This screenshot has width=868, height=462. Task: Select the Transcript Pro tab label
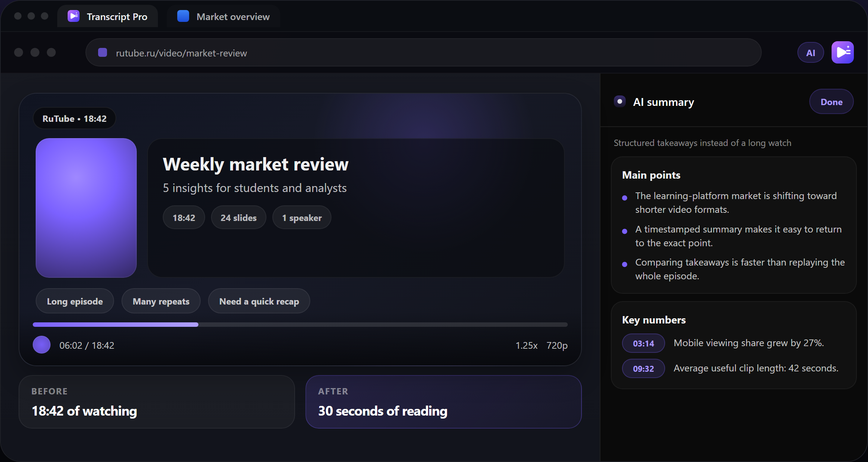117,17
